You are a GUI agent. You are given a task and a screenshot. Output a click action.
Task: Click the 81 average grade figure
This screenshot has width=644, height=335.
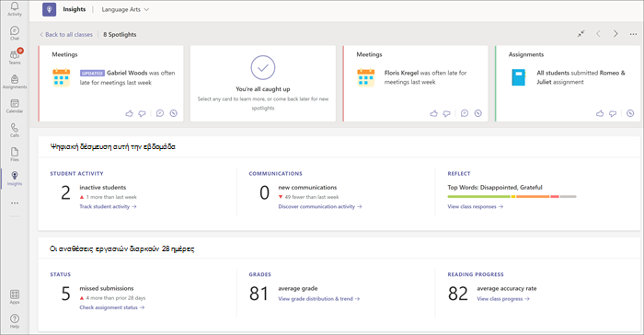259,294
